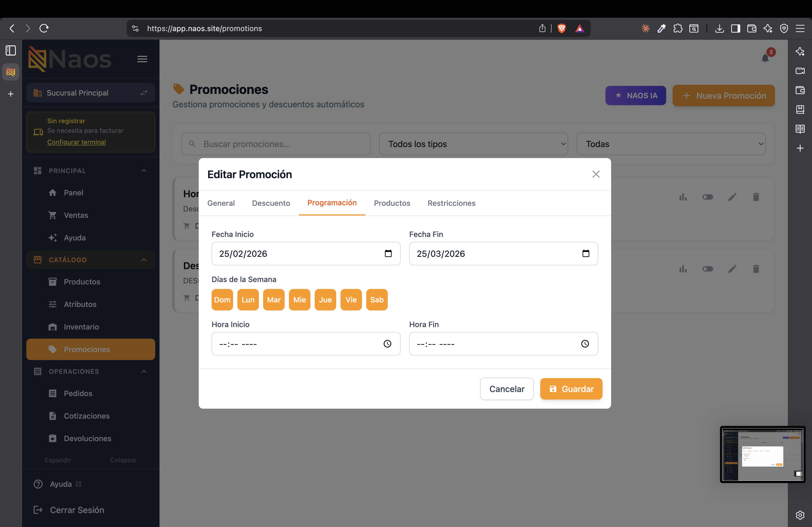Click the Naos tab in vertical tabs

click(x=10, y=72)
